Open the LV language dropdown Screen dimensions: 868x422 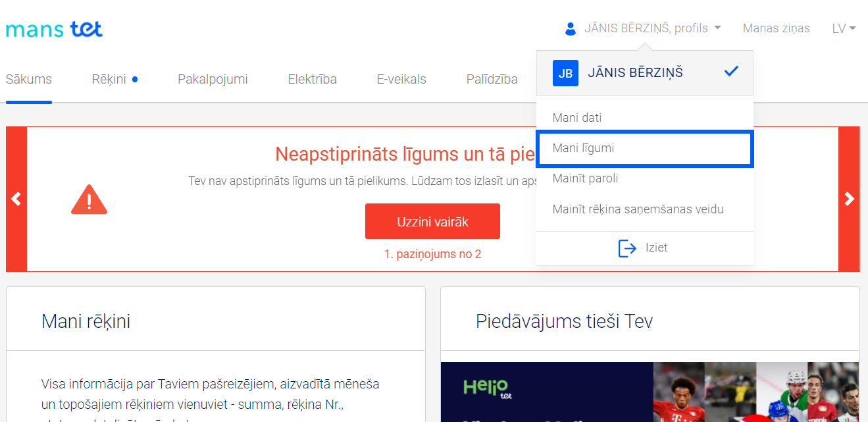(844, 28)
